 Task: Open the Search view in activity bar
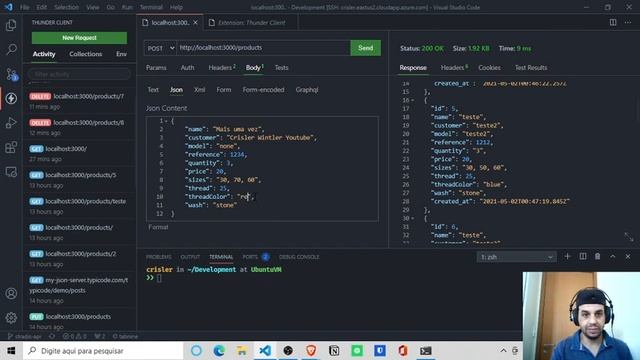pos(11,49)
